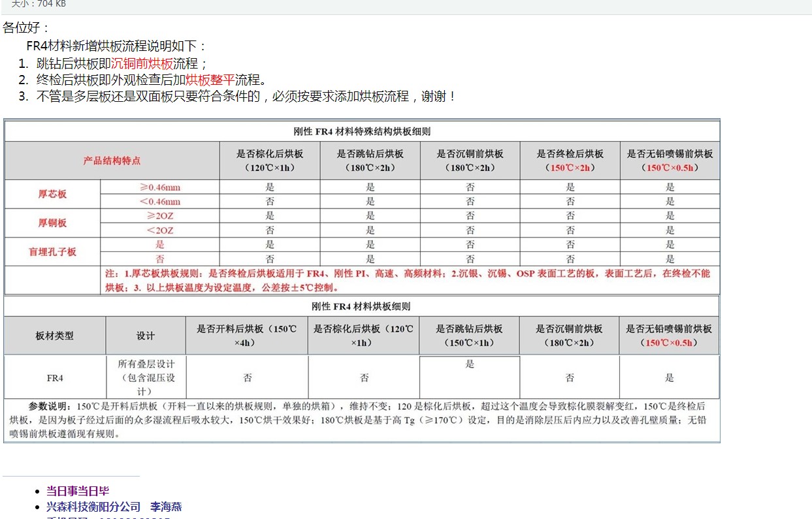Screen dimensions: 812x519
Task: Click the red row label "盲埋孔子板"
Action: pos(52,252)
